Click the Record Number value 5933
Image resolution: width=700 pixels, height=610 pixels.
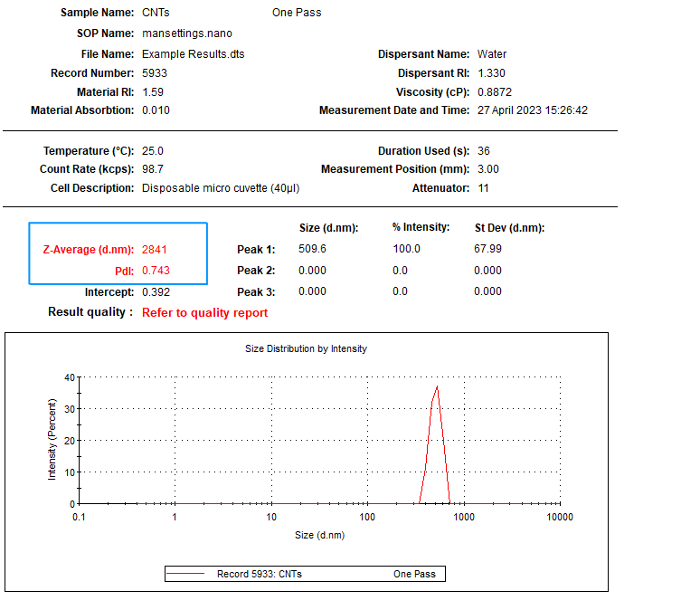(x=155, y=72)
